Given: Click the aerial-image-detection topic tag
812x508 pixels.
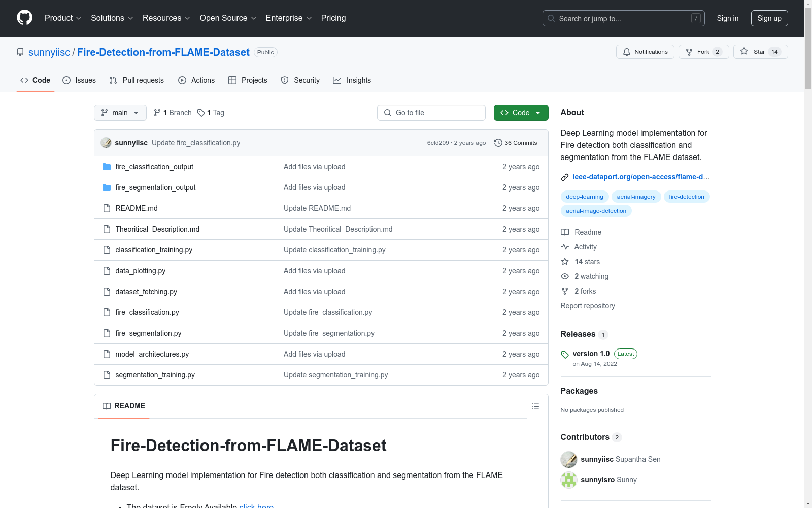Looking at the screenshot, I should click(x=596, y=211).
